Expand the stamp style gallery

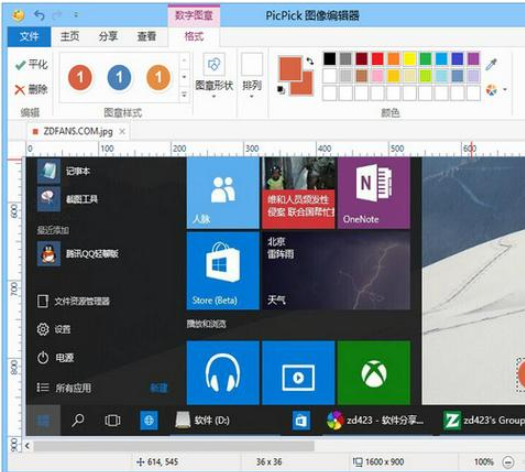pos(184,94)
